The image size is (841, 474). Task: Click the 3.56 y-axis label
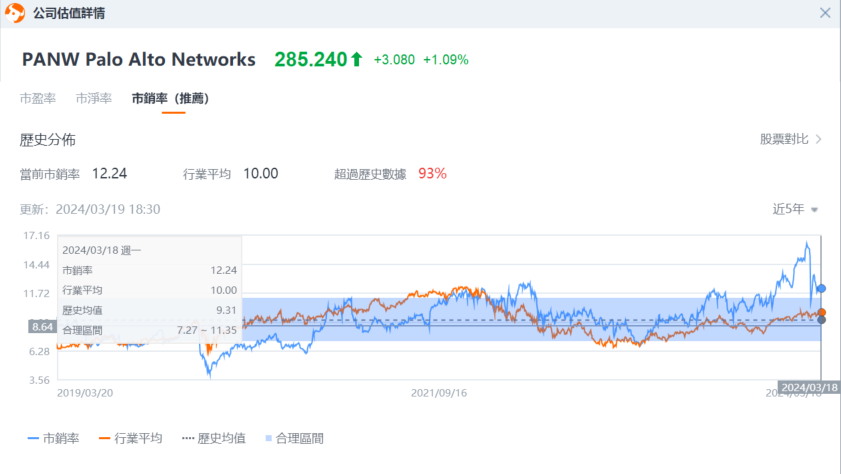[39, 380]
